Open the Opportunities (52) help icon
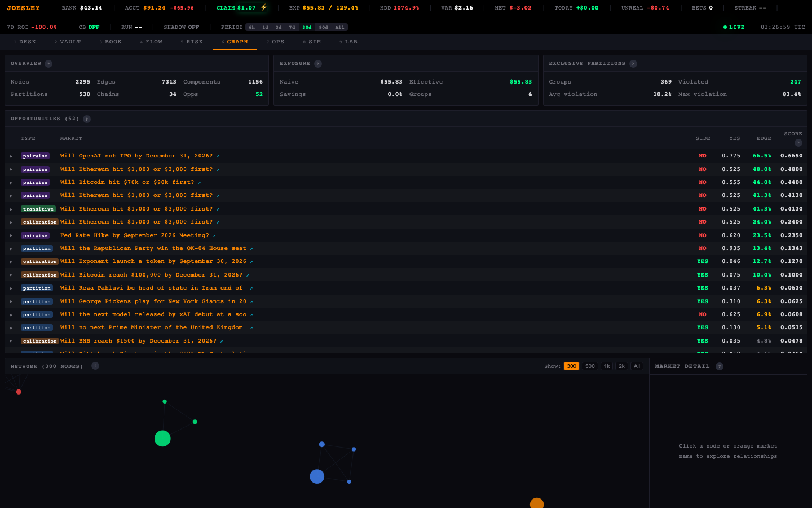Viewport: 812px width, 508px height. (87, 119)
